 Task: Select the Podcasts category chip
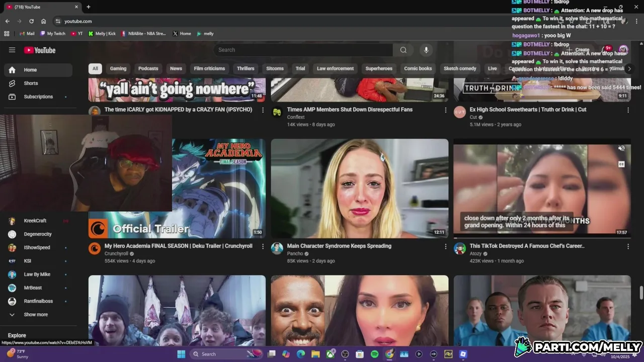(148, 68)
